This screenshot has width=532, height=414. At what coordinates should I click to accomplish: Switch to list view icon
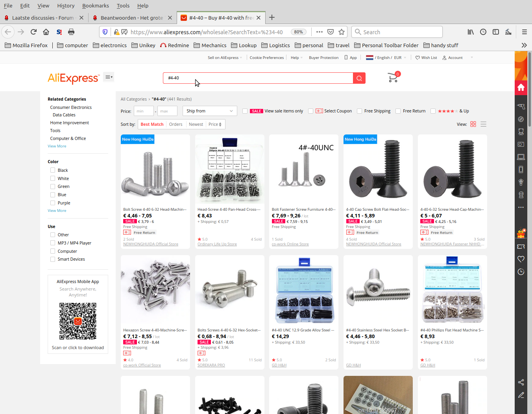(x=484, y=124)
